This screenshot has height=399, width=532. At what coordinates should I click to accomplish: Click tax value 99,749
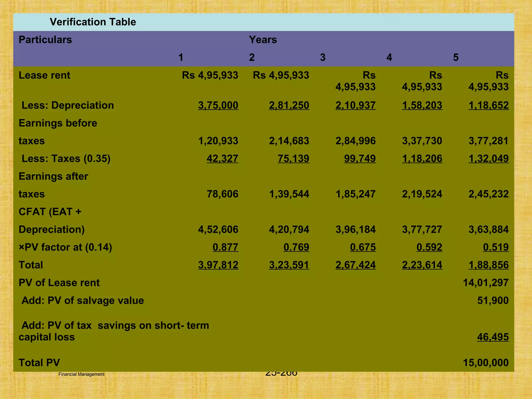pos(360,158)
